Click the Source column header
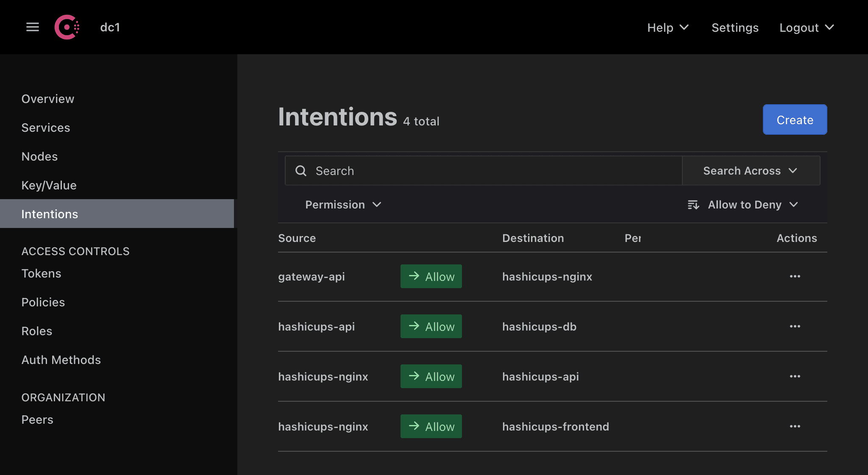Viewport: 868px width, 475px height. [297, 238]
